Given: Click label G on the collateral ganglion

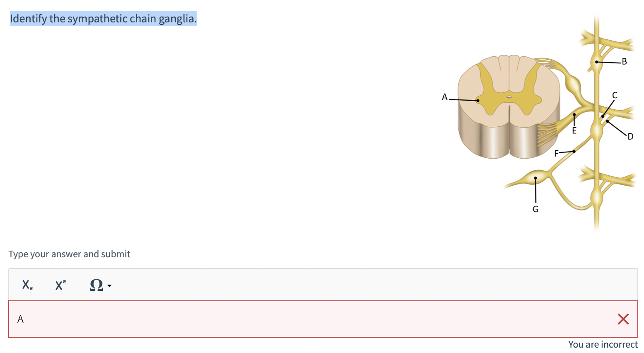Looking at the screenshot, I should [x=535, y=209].
